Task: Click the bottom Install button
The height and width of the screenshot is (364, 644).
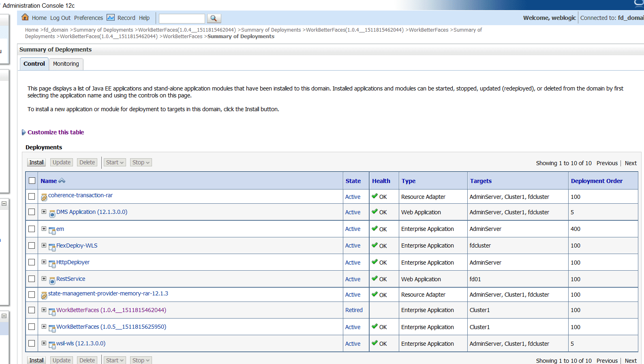Action: [x=36, y=360]
